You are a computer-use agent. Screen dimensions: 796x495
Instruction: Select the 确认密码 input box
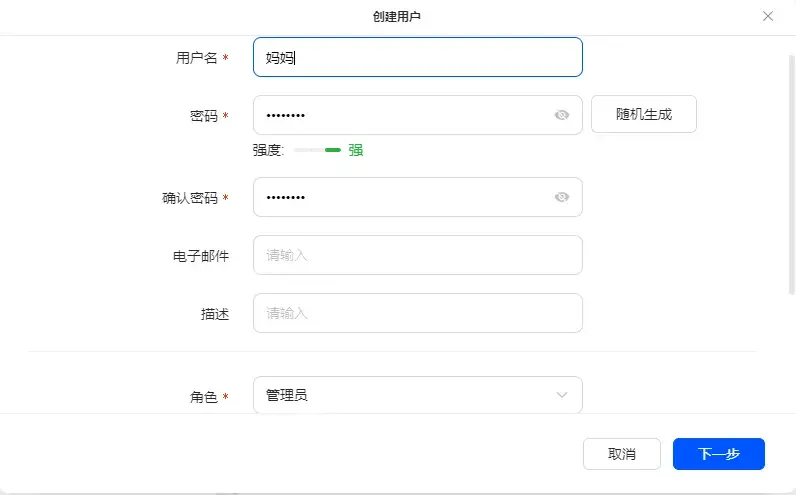(x=400, y=197)
